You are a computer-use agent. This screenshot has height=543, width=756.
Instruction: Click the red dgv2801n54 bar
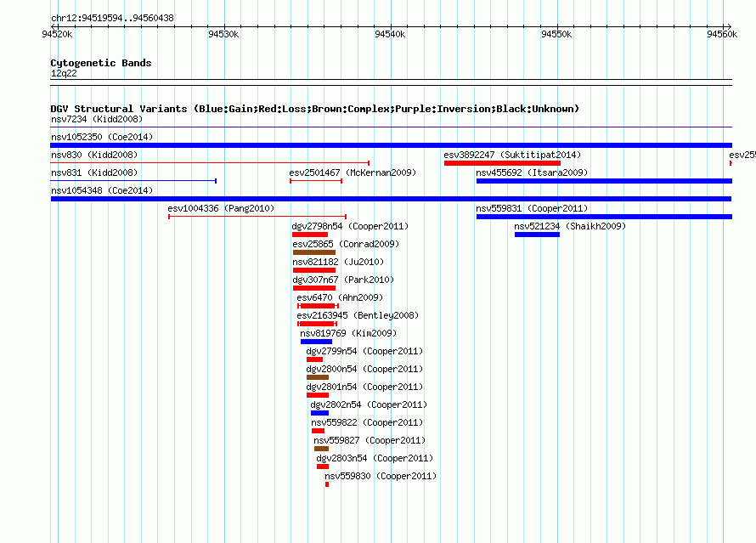tap(318, 395)
